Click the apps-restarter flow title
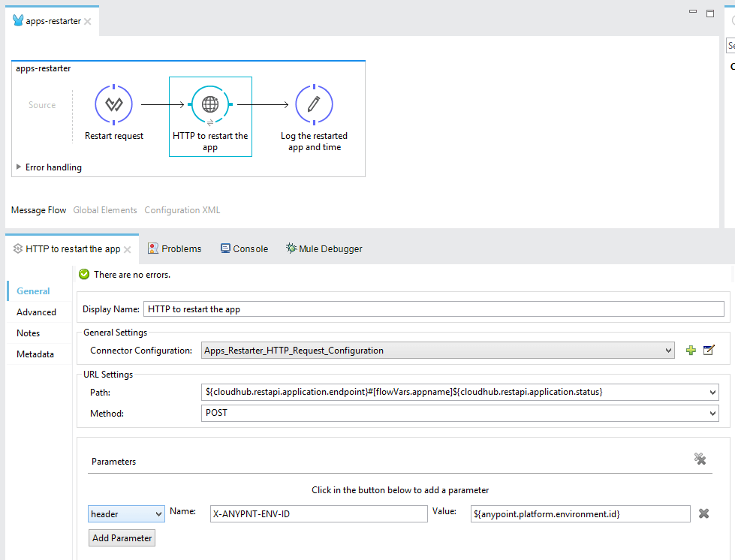The width and height of the screenshot is (735, 560). click(x=43, y=68)
